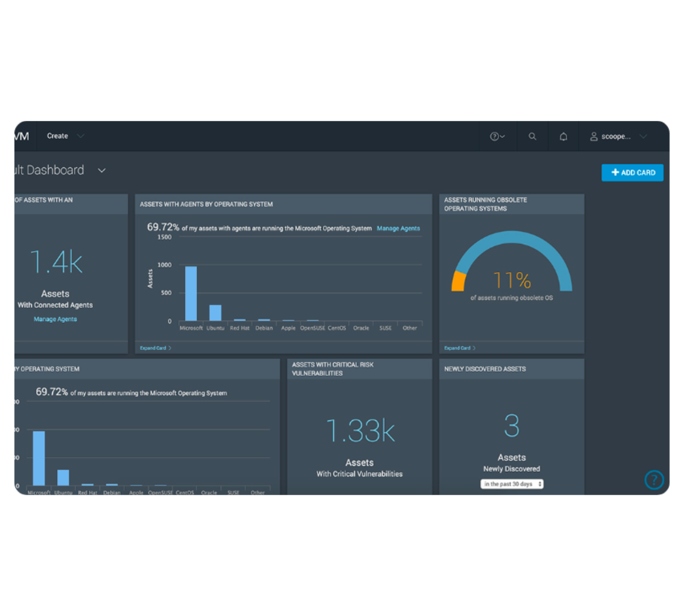Click 'ASSETS RUNNING OBSOLETE OPERATING SYSTEMS' card title

click(486, 204)
